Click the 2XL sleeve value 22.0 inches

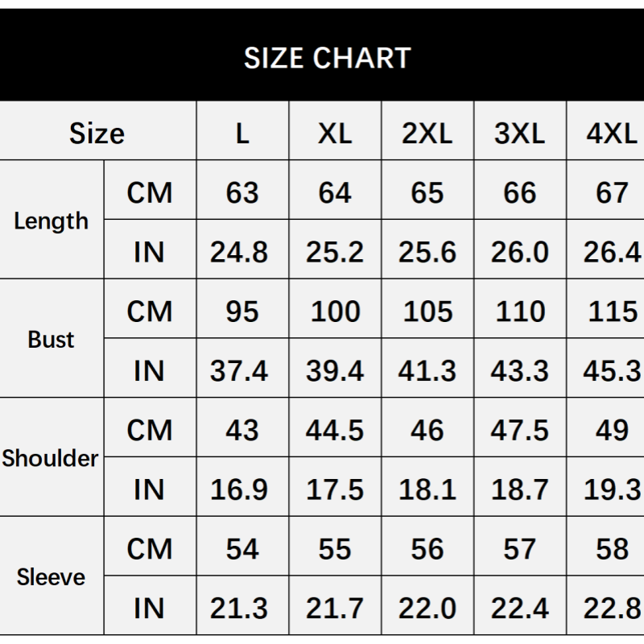[x=427, y=608]
